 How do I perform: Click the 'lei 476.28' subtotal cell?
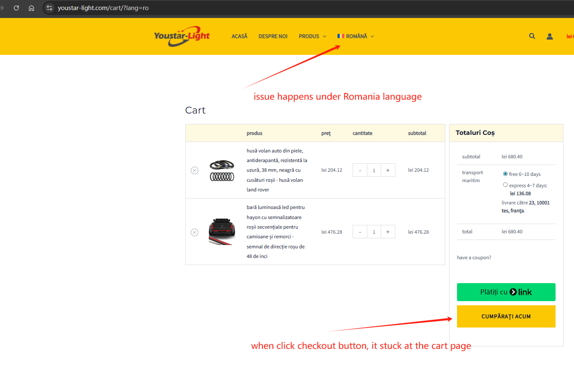[418, 232]
